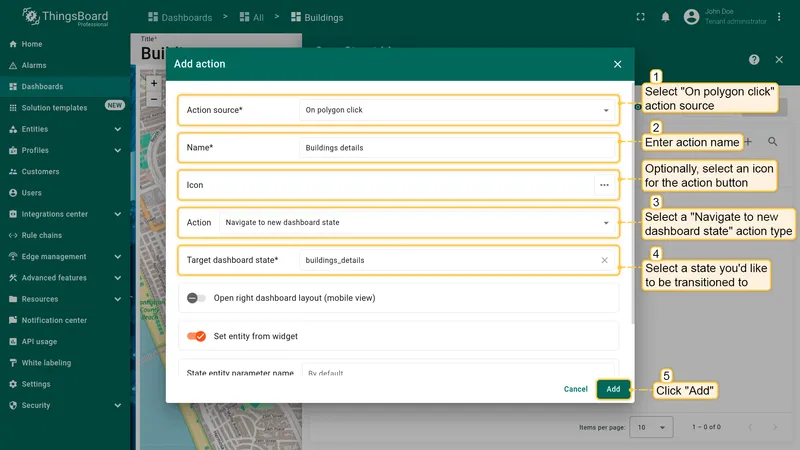
Task: Cancel the Add action dialog
Action: (576, 389)
